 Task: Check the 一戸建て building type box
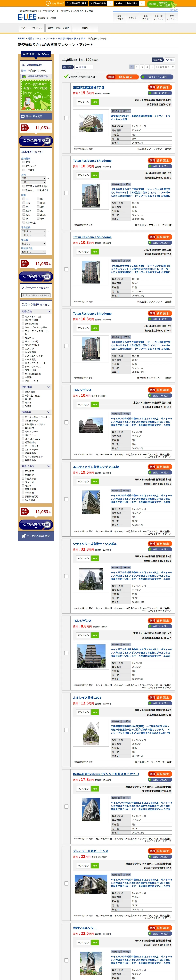coord(24,170)
